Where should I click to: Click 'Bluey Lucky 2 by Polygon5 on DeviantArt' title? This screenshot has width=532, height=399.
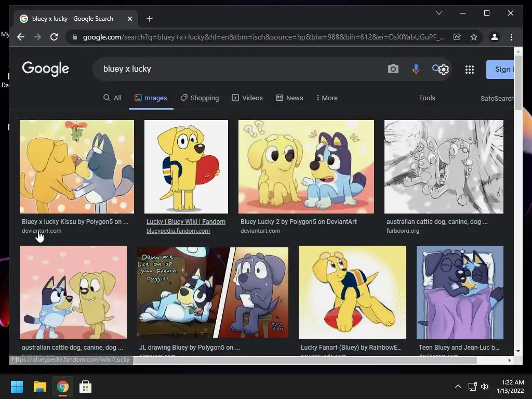coord(299,221)
